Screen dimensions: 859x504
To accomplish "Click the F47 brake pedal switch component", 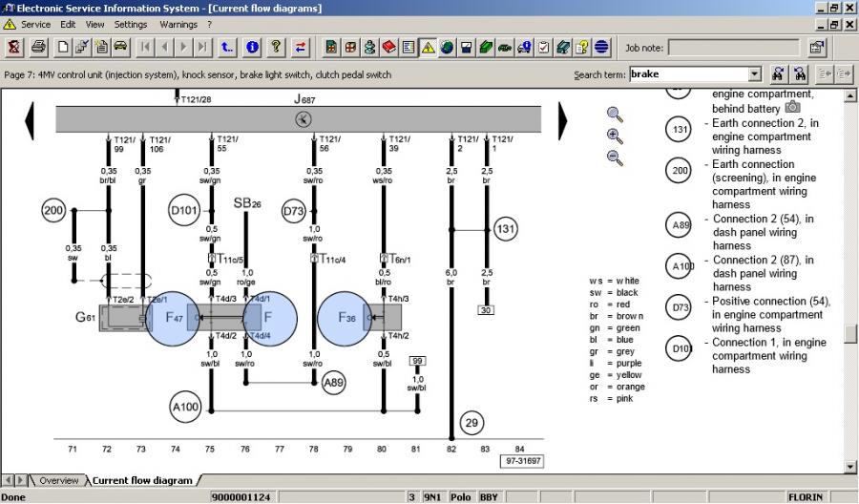I will [x=173, y=317].
